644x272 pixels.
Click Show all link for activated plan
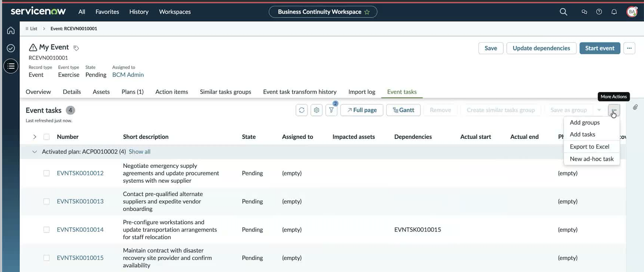tap(139, 152)
